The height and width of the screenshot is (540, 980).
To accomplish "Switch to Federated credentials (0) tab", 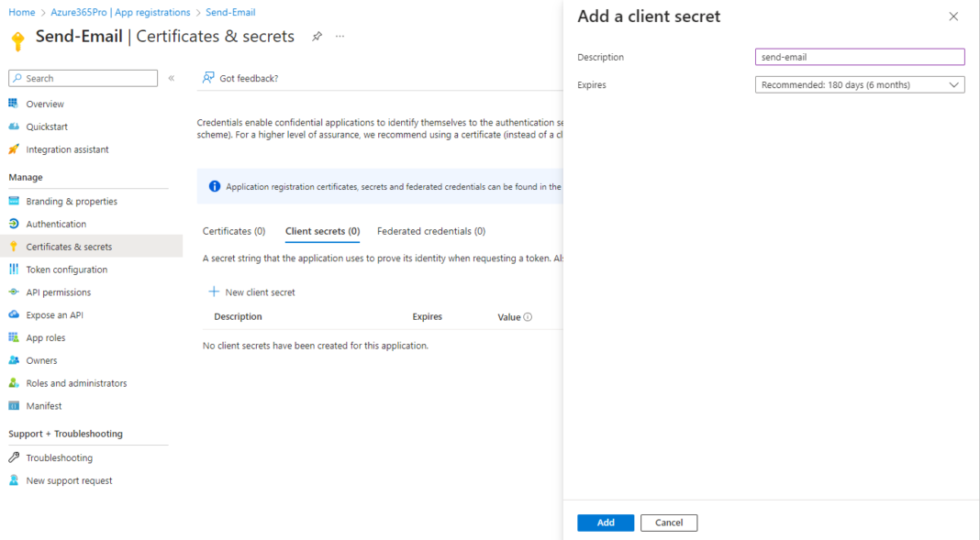I will coord(431,231).
